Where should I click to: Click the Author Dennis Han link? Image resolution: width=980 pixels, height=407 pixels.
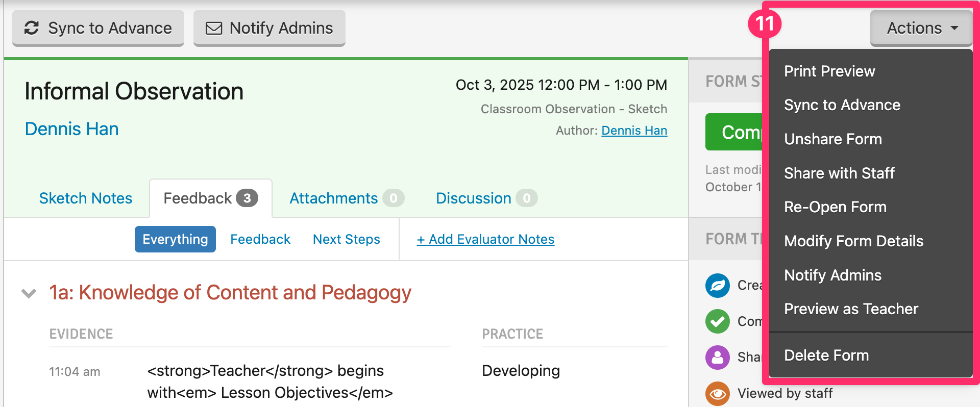634,131
